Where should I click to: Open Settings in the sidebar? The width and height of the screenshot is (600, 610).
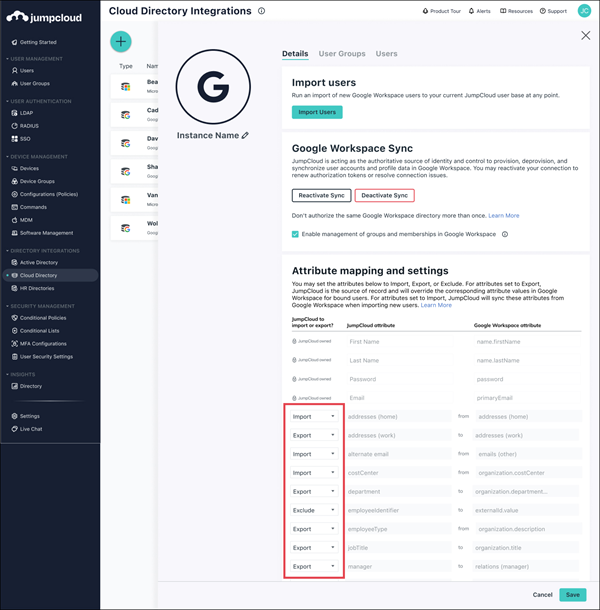pos(29,416)
